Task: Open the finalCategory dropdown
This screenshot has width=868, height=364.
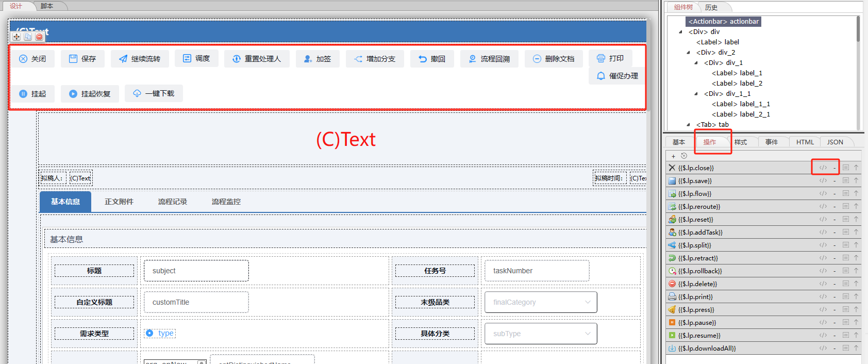Action: click(541, 302)
